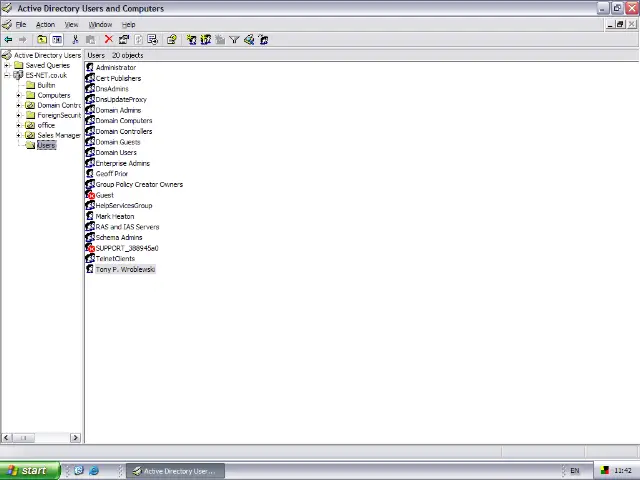
Task: Expand the office organizational unit
Action: coord(18,125)
